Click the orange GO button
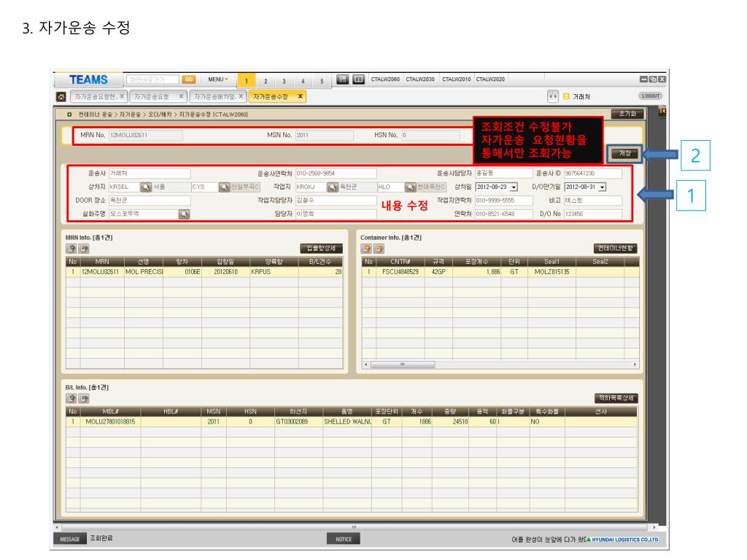The width and height of the screenshot is (747, 560). point(189,79)
